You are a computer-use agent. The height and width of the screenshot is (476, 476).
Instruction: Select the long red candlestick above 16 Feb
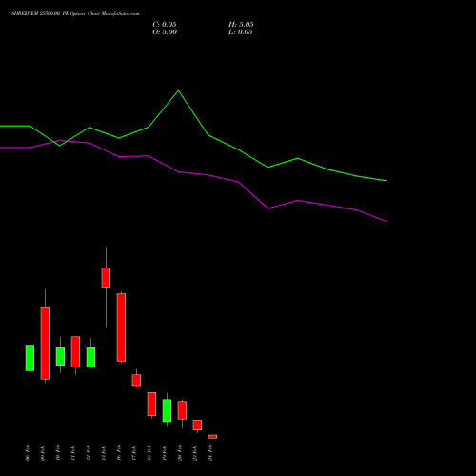[x=121, y=327]
